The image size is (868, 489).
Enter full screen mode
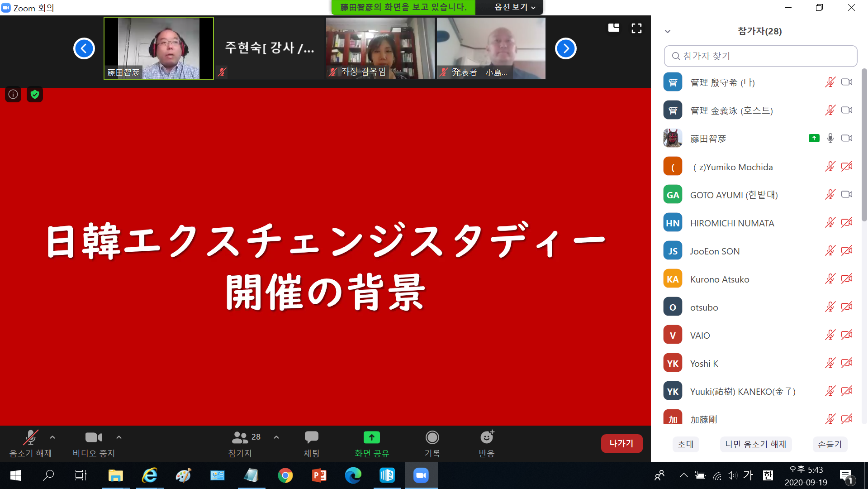click(x=636, y=29)
